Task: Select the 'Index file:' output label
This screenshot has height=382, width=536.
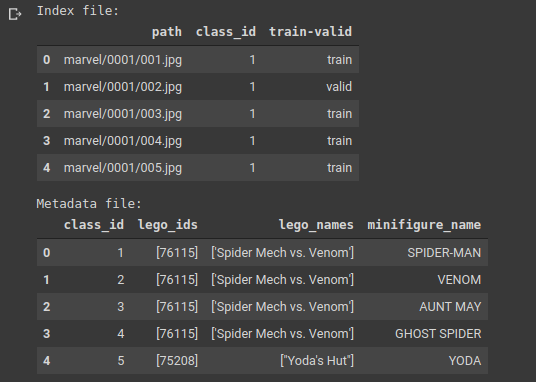Action: 78,11
